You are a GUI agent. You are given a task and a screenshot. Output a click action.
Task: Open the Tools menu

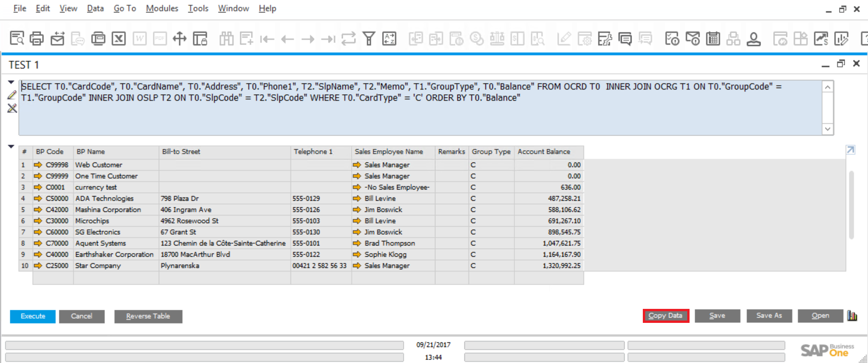point(198,8)
